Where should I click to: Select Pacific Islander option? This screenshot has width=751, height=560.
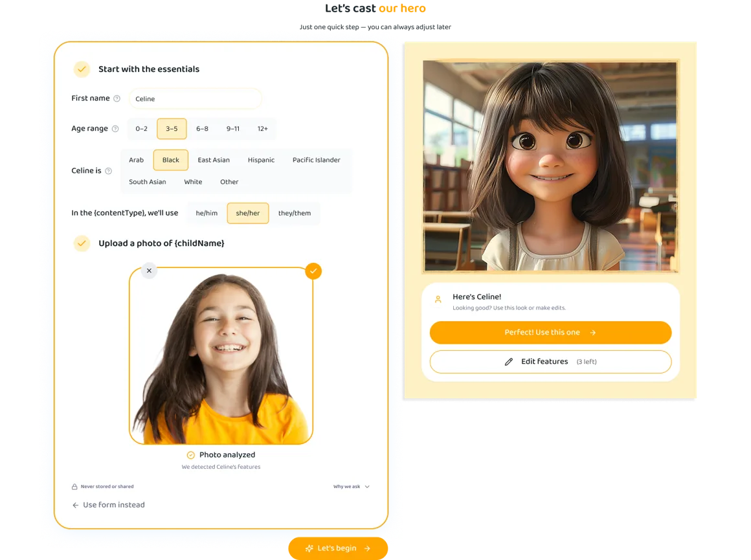click(316, 160)
